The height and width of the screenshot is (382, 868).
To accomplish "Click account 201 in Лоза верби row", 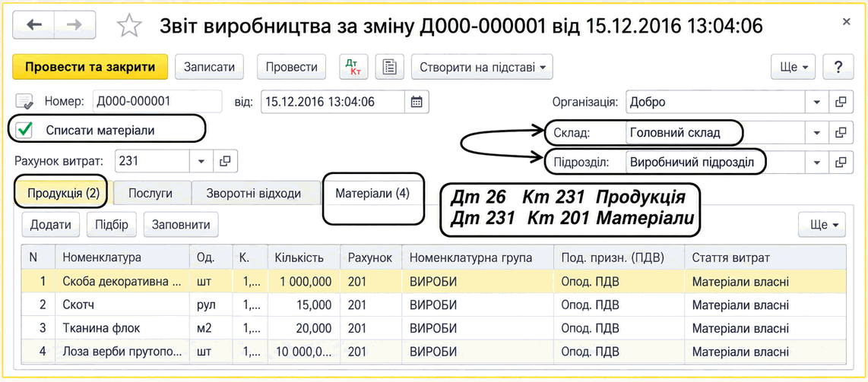I will click(x=371, y=352).
